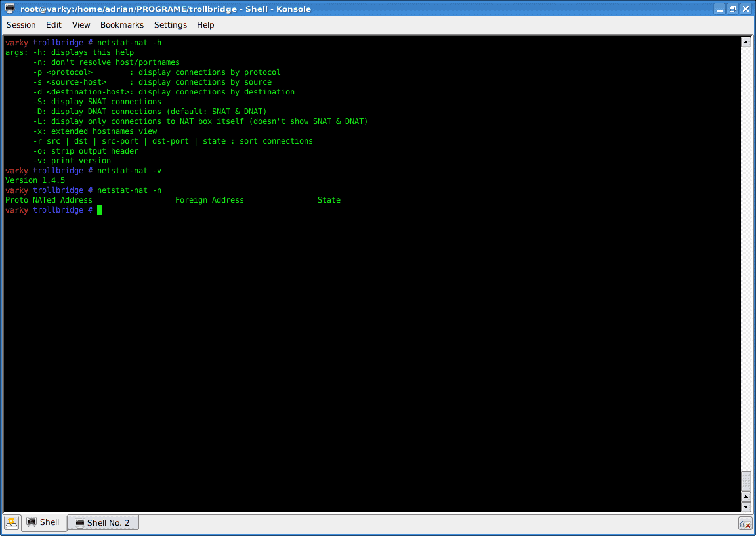Click the scrollbar track above the thumb
The width and height of the screenshot is (756, 536).
click(x=746, y=262)
